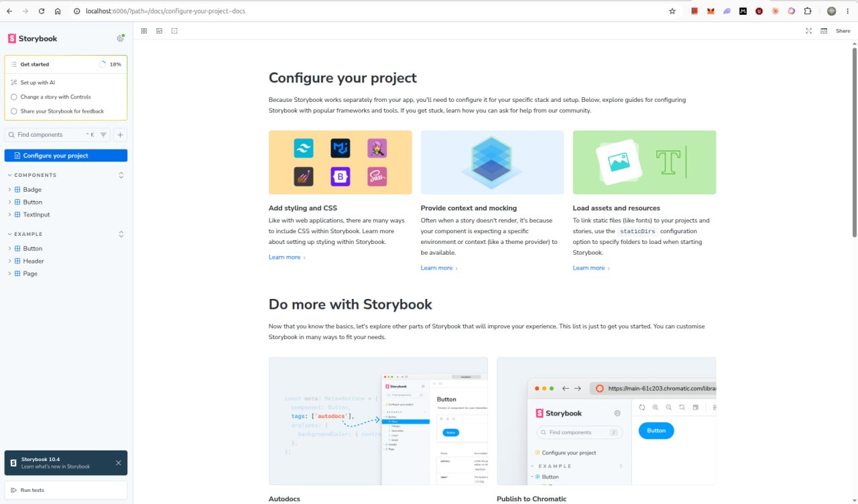Image resolution: width=858 pixels, height=504 pixels.
Task: Open the browser three-dot menu
Action: [847, 11]
